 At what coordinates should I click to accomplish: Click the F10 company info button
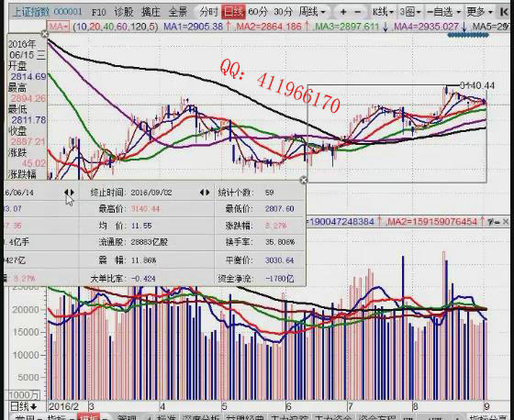click(99, 13)
